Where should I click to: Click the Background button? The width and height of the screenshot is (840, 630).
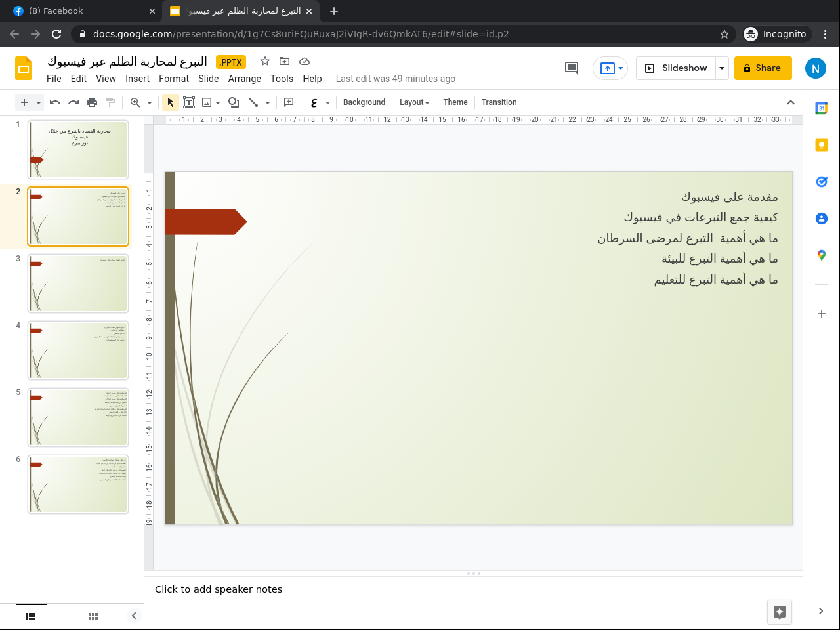pyautogui.click(x=364, y=102)
